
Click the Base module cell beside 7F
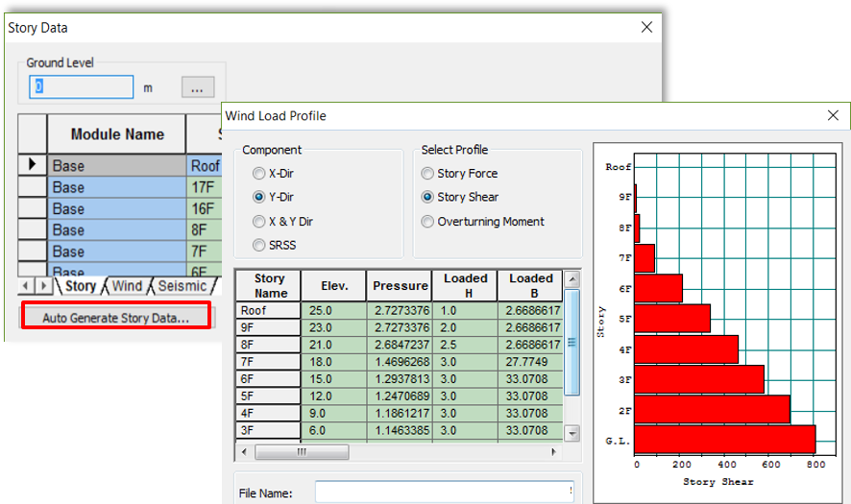[116, 252]
